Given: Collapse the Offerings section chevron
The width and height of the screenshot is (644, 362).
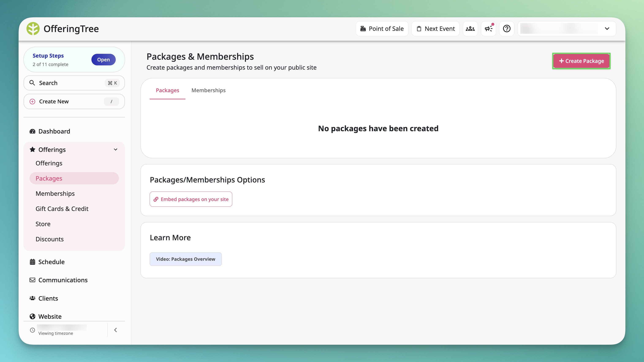Looking at the screenshot, I should pyautogui.click(x=115, y=150).
